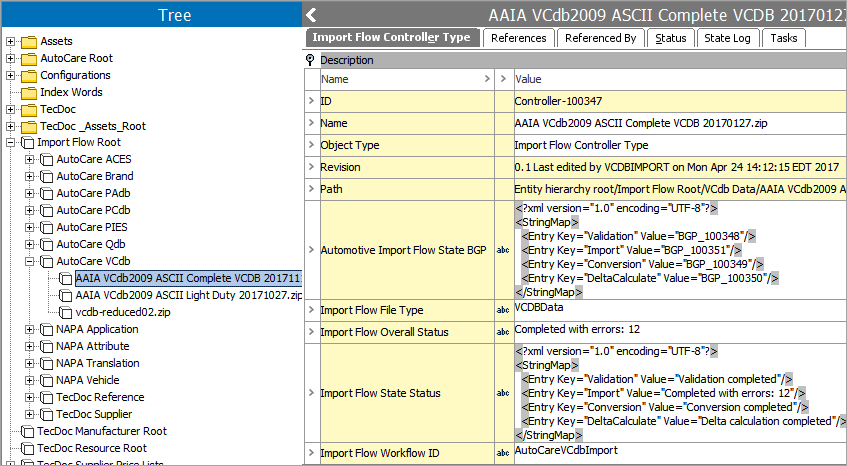Screen dimensions: 847x466
Task: Click the AutoCare Brand node icon
Action: 47,177
